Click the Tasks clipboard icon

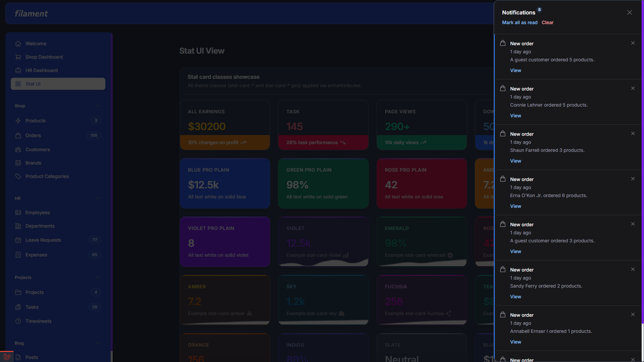[18, 307]
